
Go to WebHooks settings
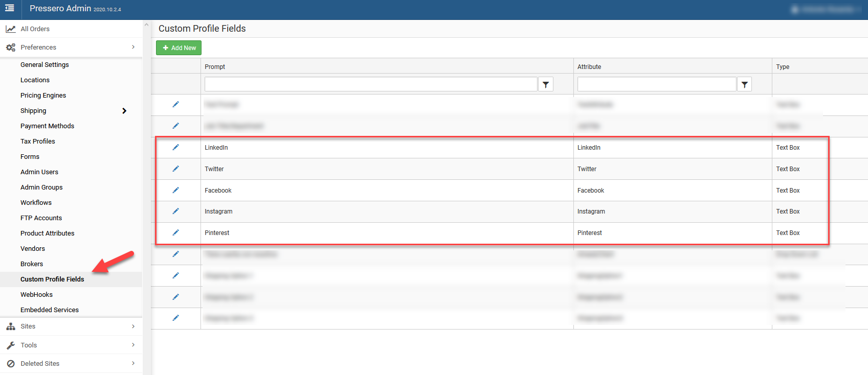[37, 295]
